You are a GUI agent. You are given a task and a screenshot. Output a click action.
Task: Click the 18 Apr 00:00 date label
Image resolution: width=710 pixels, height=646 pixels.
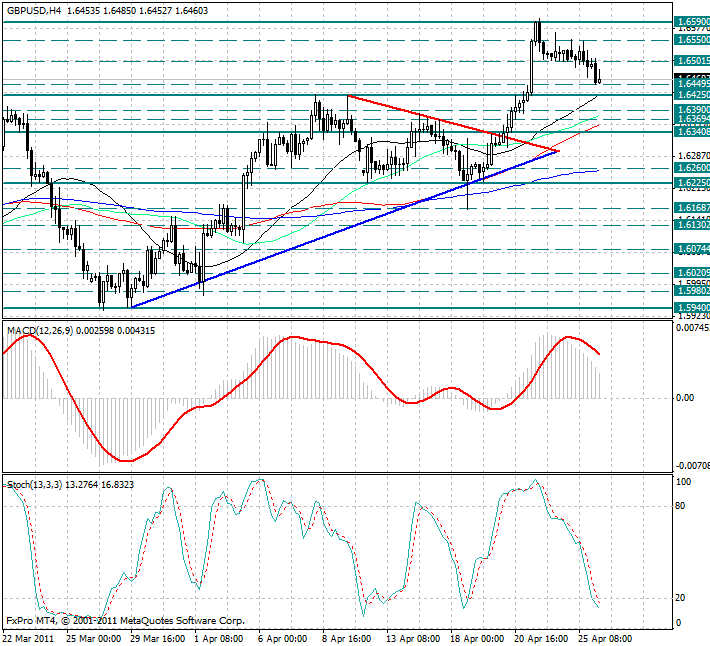pos(478,639)
